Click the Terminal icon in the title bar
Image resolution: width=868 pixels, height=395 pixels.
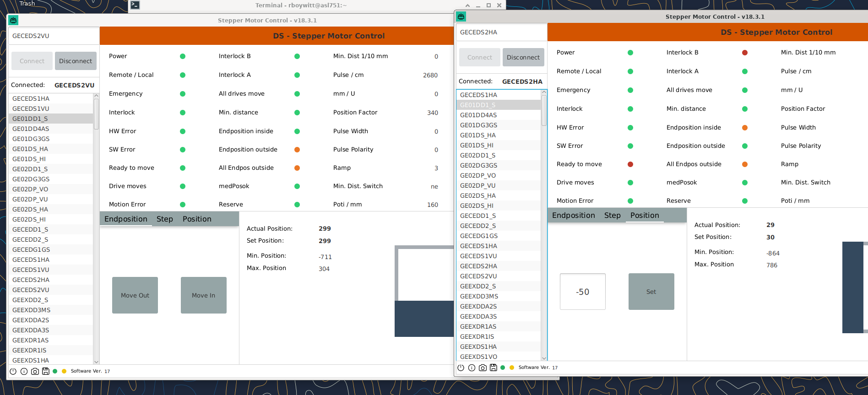click(x=135, y=5)
